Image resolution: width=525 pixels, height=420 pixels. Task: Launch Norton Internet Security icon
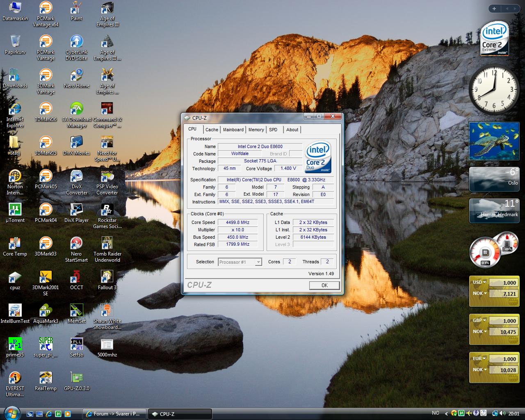tap(15, 183)
